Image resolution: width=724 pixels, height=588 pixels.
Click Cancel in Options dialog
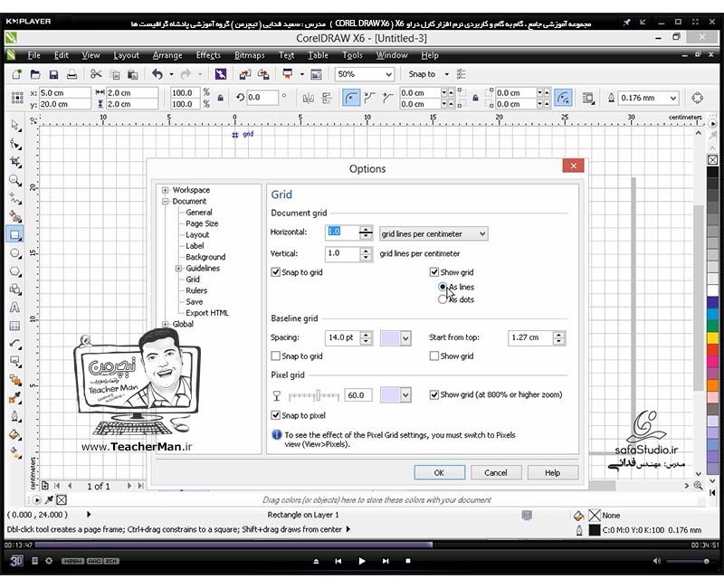coord(496,472)
